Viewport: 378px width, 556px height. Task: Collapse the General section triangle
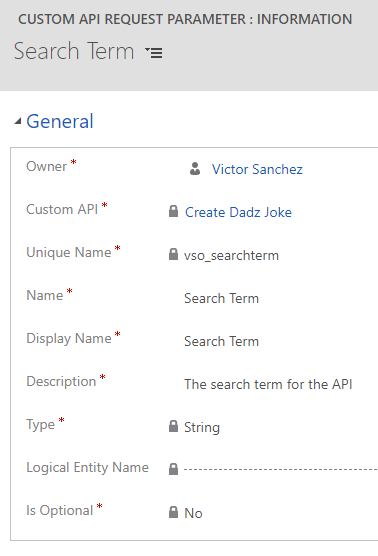18,122
